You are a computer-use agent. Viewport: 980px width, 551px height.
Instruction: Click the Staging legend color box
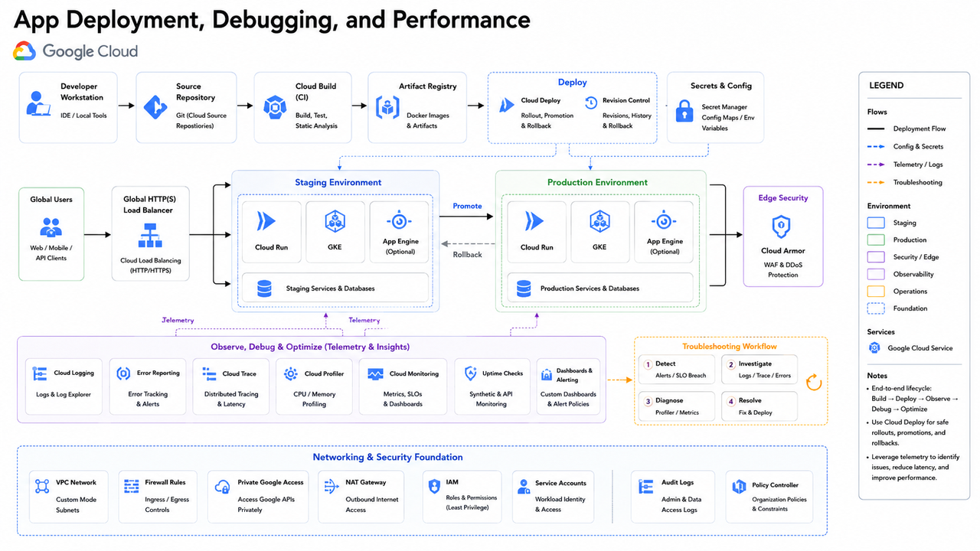[876, 223]
